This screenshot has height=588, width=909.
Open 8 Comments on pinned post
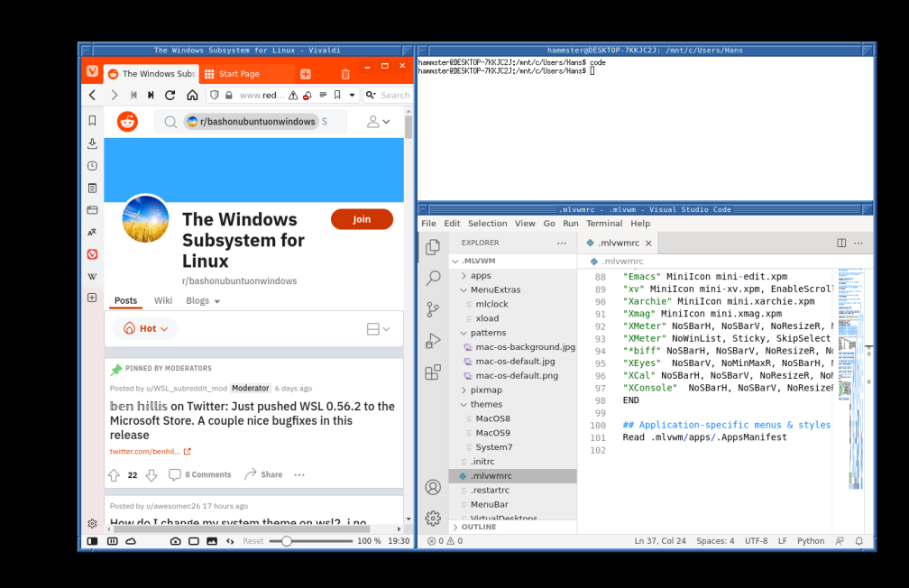[200, 475]
